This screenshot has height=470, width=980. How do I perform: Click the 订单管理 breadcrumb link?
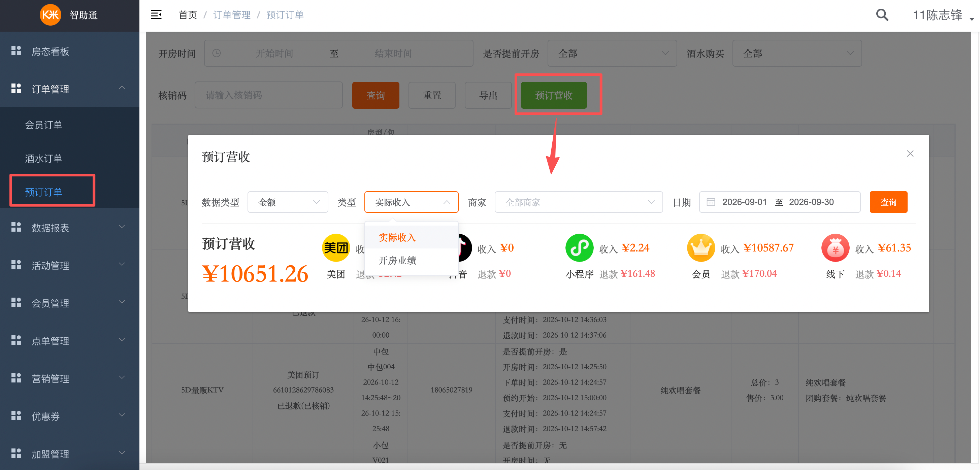point(232,15)
